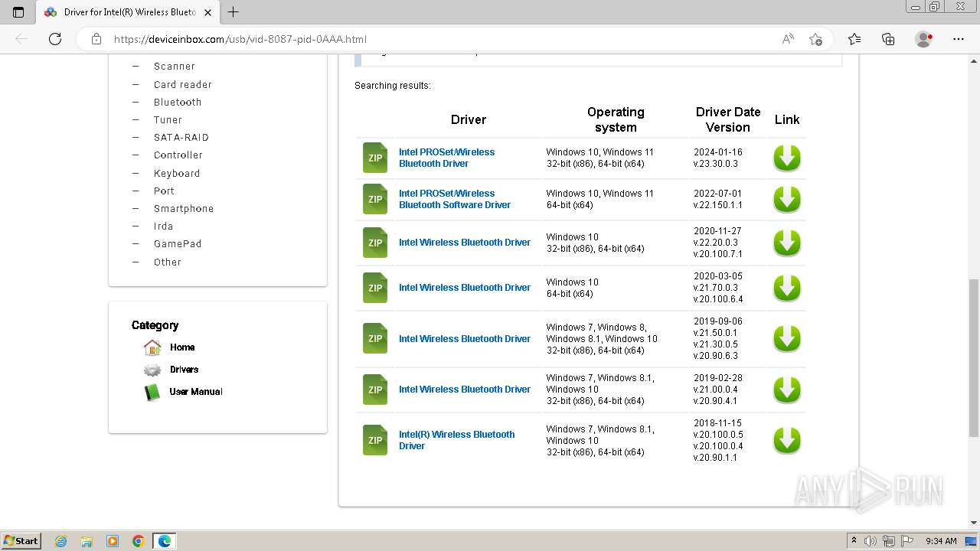Open the Intel PROSet/Wireless Bluetooth Driver link
This screenshot has width=980, height=551.
coord(446,158)
